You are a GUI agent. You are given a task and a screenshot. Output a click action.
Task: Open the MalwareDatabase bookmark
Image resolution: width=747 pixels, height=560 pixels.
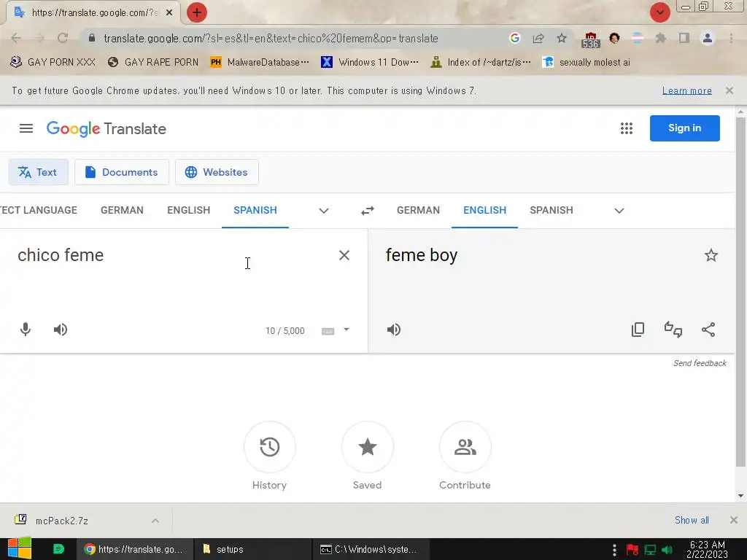click(260, 62)
